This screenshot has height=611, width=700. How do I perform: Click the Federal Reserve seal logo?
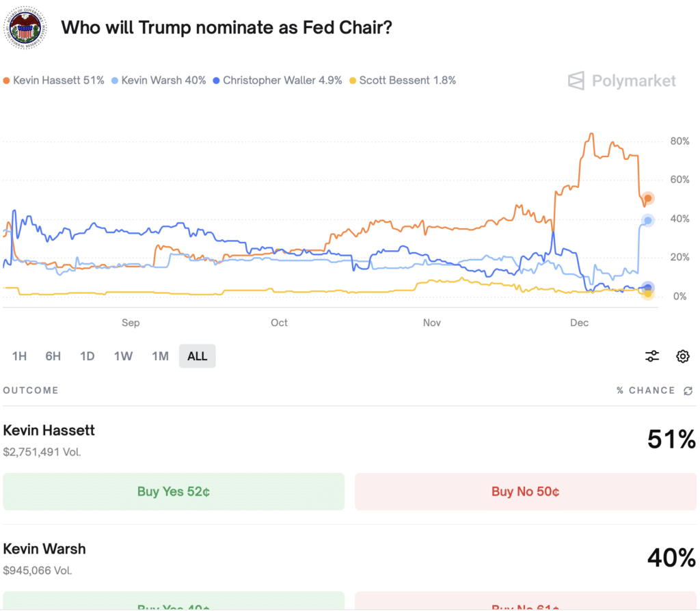tap(25, 27)
